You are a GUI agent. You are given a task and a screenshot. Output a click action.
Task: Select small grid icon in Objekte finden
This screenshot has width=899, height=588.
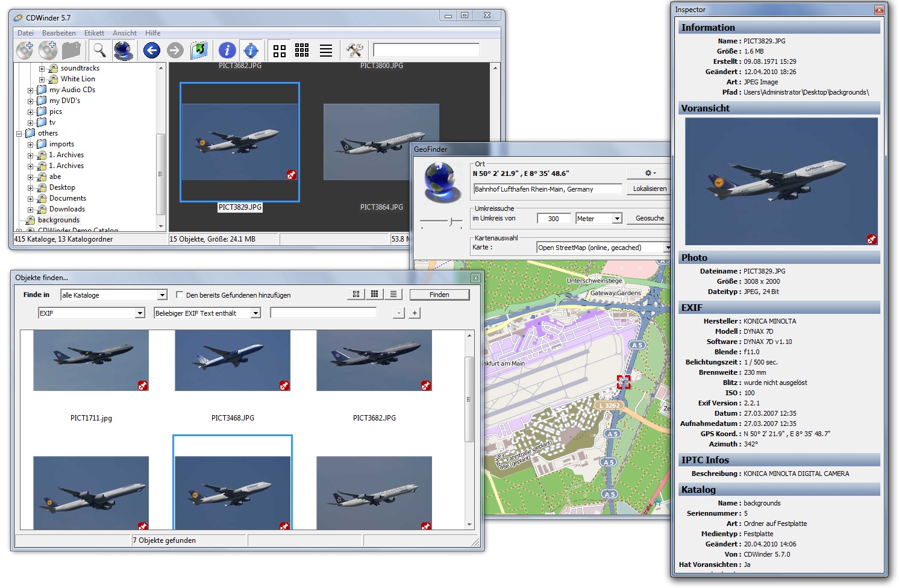(375, 294)
